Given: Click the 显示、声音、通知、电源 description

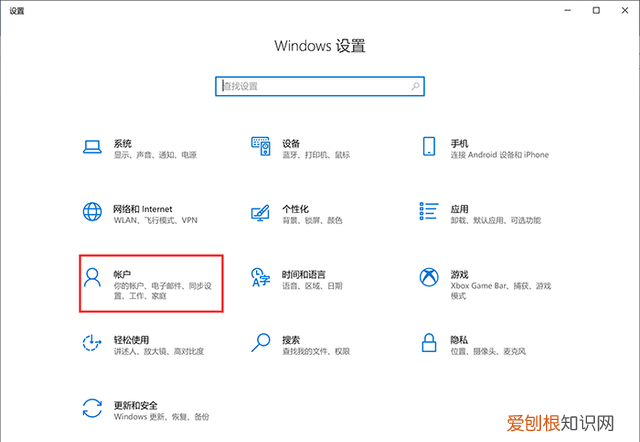Looking at the screenshot, I should tap(156, 155).
